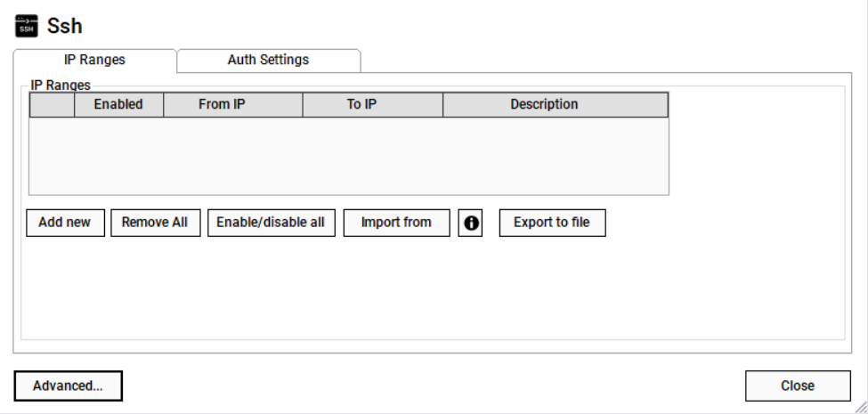The height and width of the screenshot is (414, 868).
Task: Click the Enabled column header
Action: tap(118, 105)
